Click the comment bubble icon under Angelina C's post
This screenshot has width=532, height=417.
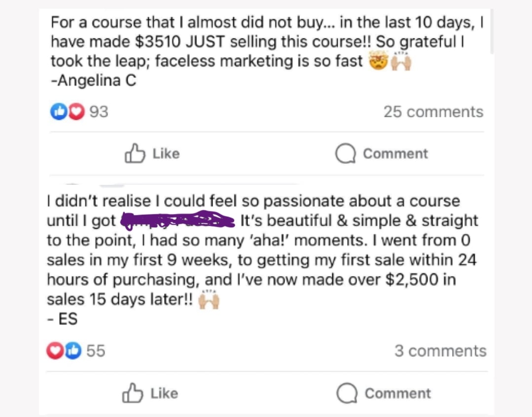[x=345, y=153]
